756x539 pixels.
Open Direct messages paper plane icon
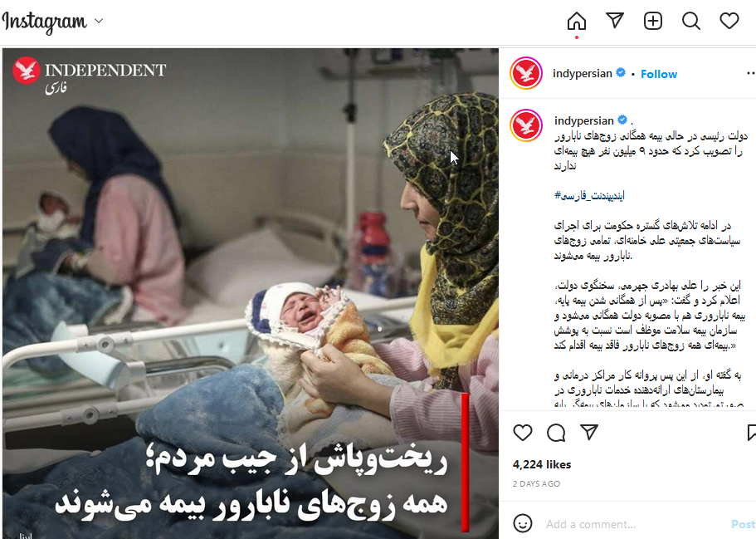tap(615, 21)
